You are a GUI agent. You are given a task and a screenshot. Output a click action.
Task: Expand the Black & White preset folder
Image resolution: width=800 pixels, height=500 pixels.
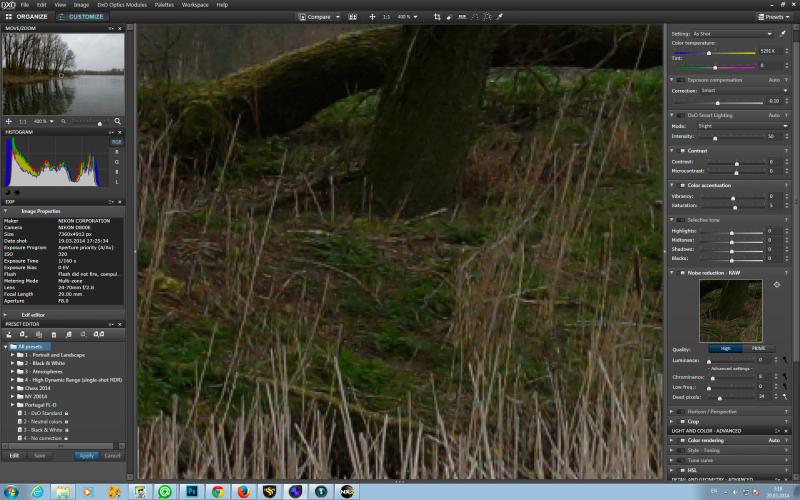pyautogui.click(x=13, y=363)
